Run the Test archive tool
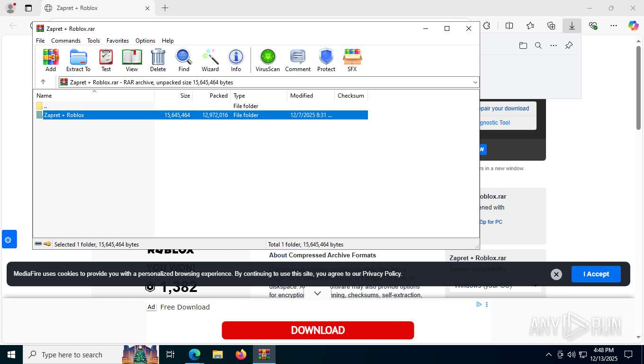 [x=106, y=60]
